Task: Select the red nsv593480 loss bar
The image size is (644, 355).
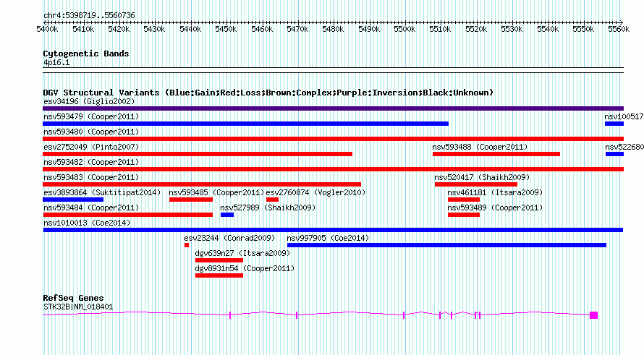Action: [x=333, y=139]
